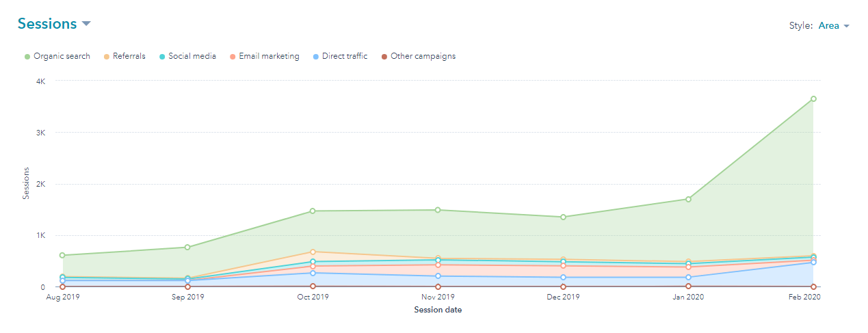Click the Sessions title text
Viewport: 868px width, 333px height.
[x=47, y=24]
